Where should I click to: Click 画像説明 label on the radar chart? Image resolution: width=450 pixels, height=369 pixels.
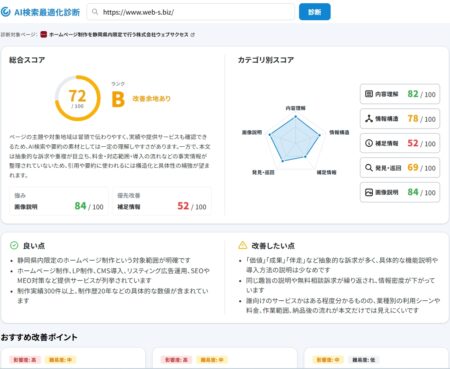pos(252,132)
